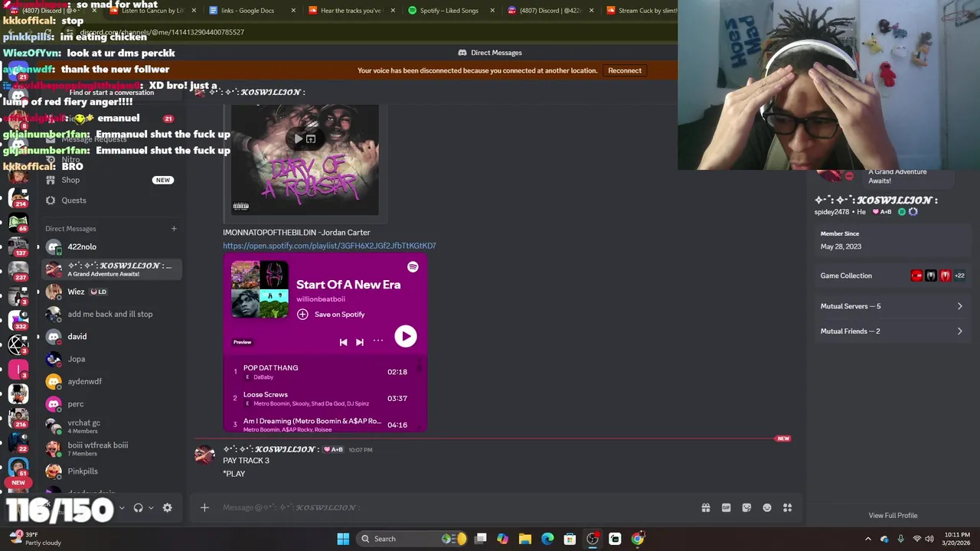980x551 pixels.
Task: Open output device options arrow beside headphones
Action: point(151,507)
